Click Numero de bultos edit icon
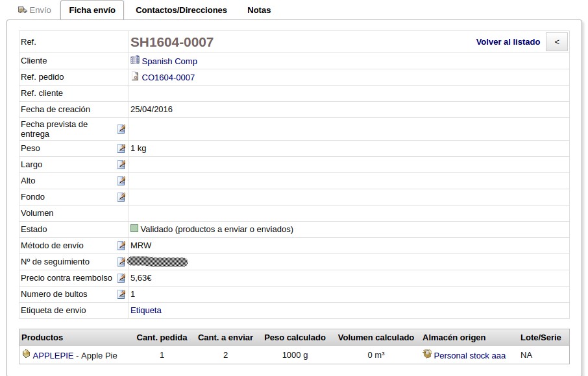 (x=121, y=294)
